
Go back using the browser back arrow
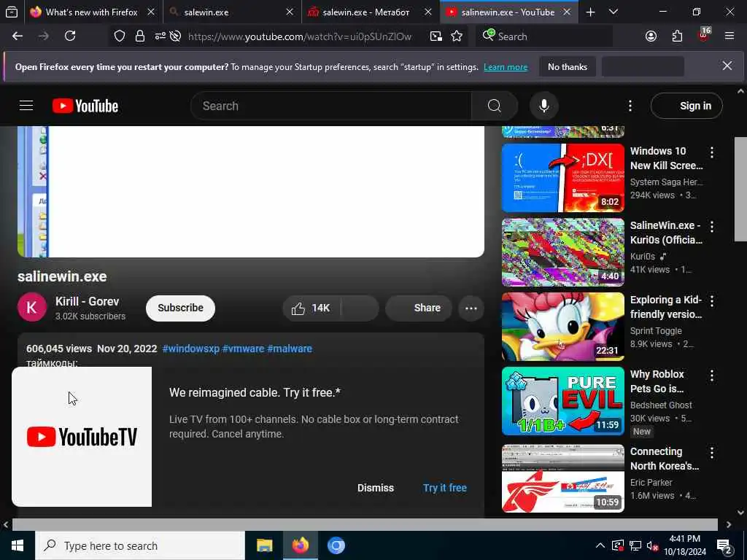click(x=18, y=36)
